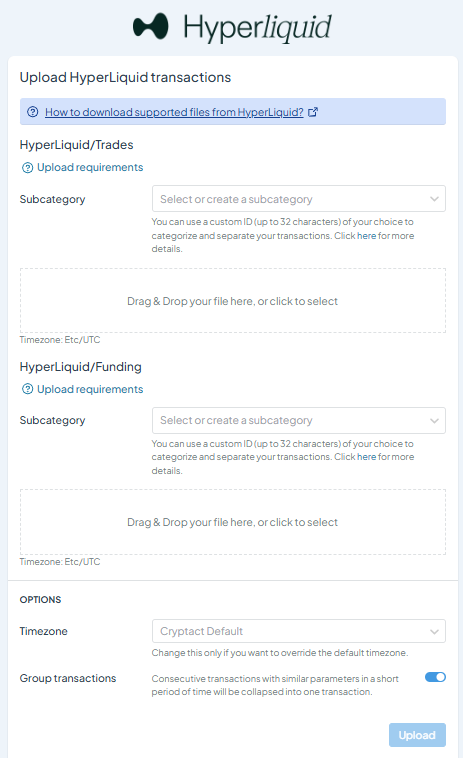Click the Upload button
The width and height of the screenshot is (463, 758).
pos(417,735)
